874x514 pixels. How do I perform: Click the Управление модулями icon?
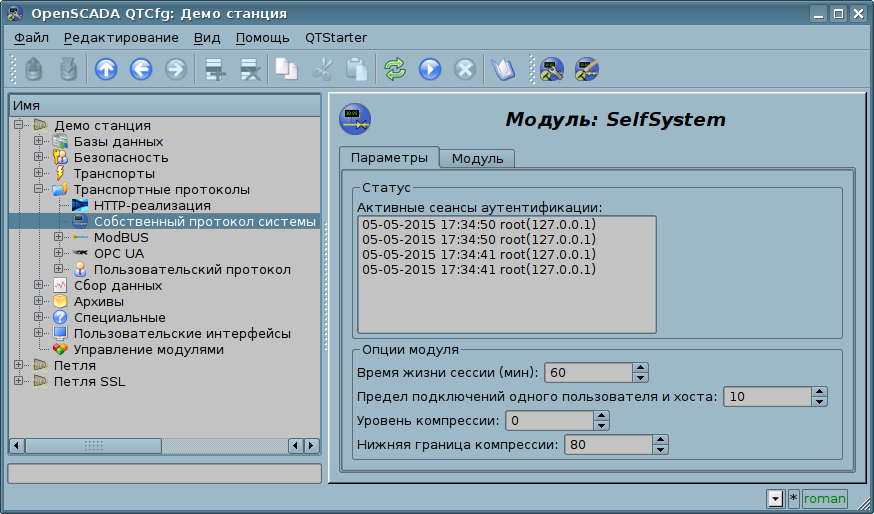point(60,350)
